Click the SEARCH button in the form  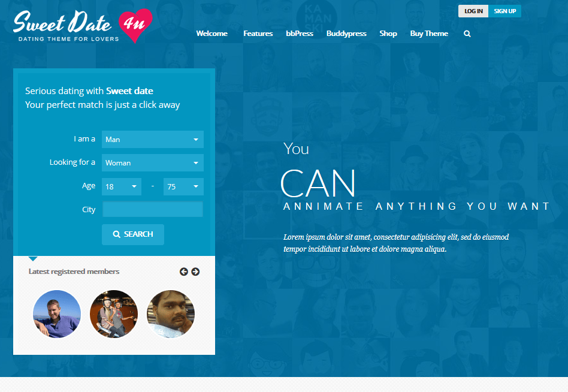click(x=133, y=234)
